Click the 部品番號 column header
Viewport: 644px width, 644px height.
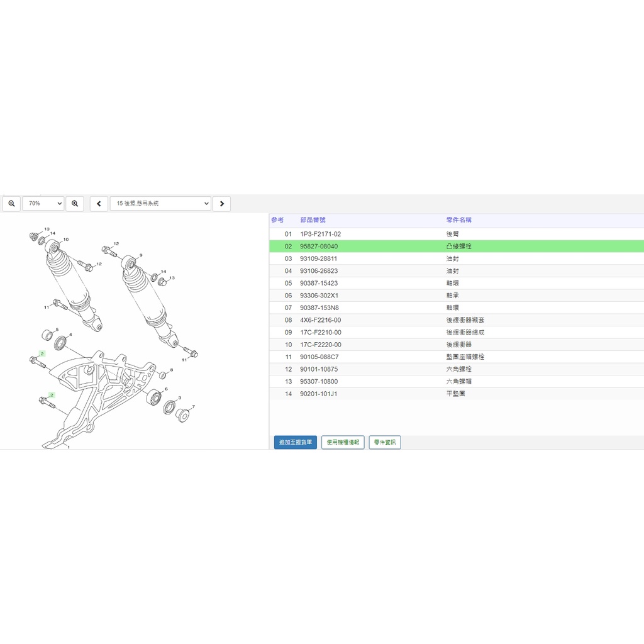(313, 220)
